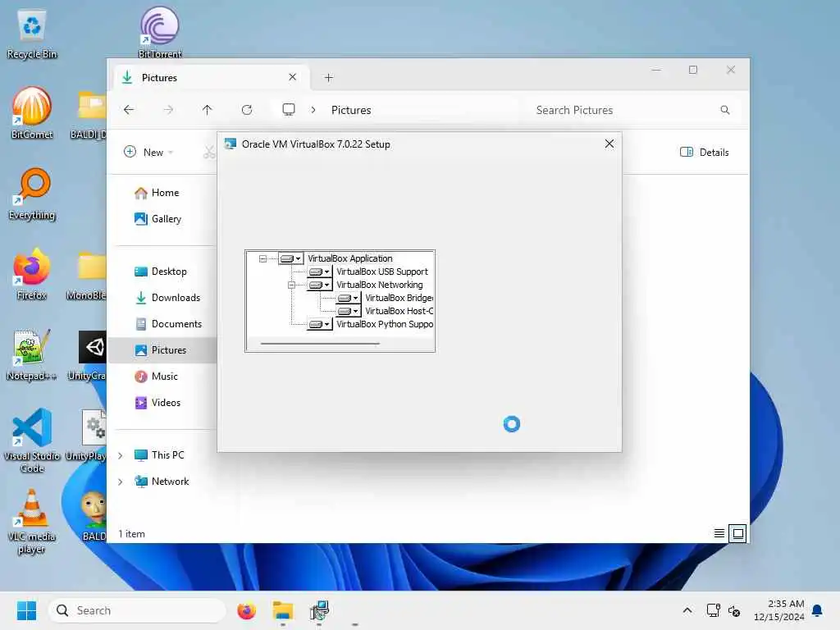
Task: Select the BitTorrent desktop icon
Action: coord(160,32)
